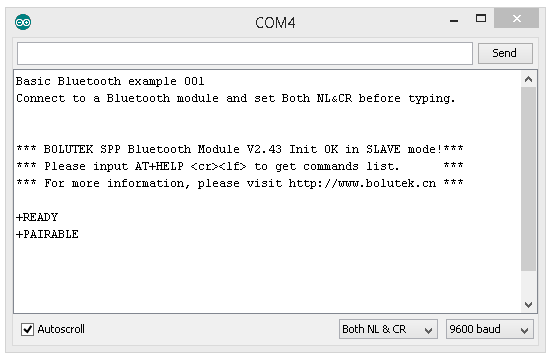The width and height of the screenshot is (551, 361).
Task: Click the Autoscroll label text
Action: click(61, 329)
